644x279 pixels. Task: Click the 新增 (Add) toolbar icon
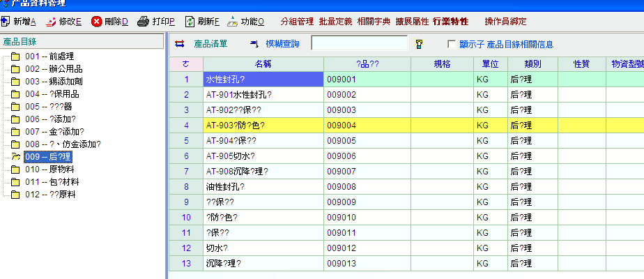click(7, 22)
